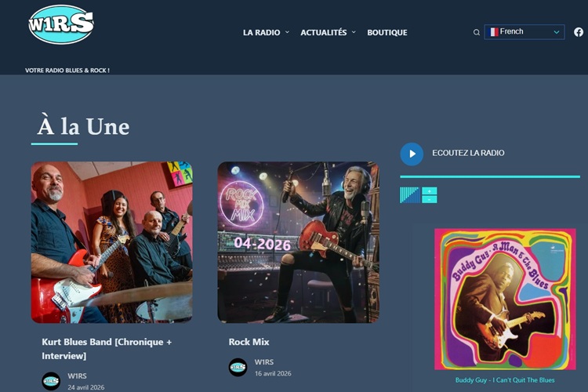The height and width of the screenshot is (392, 588).
Task: Click Buddy Guy - I Can't Quit The Blues
Action: point(505,380)
